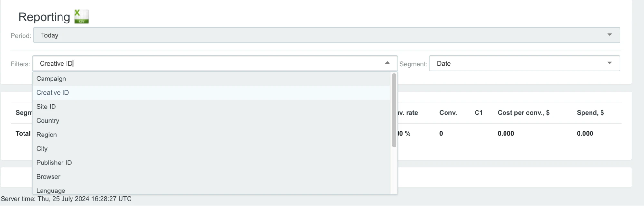Select Language filter option
The image size is (644, 206).
(x=211, y=190)
